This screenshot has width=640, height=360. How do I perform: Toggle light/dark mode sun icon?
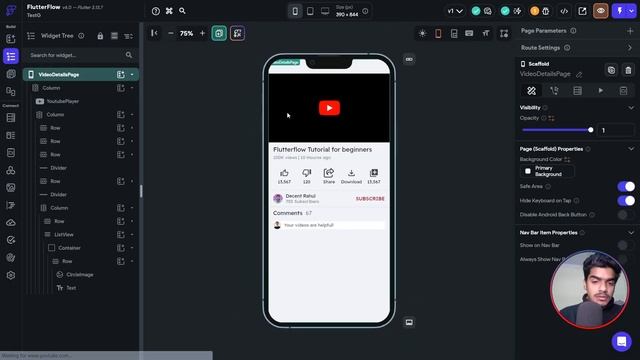coord(422,33)
